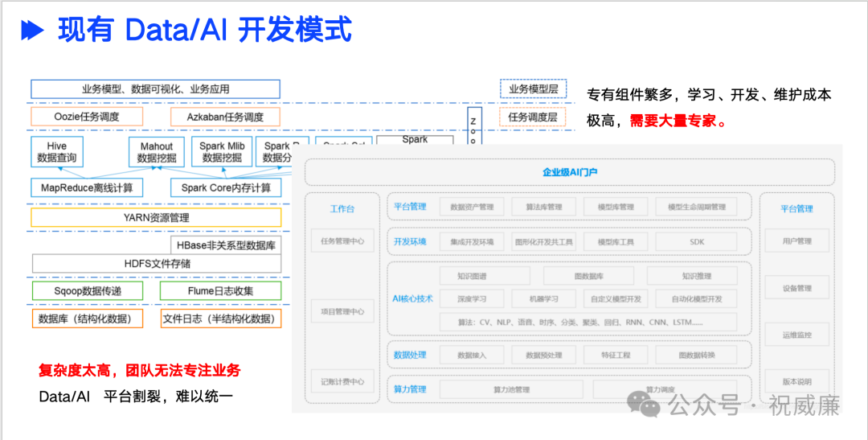Click the Hive 数据查询 box
Viewport: 868px width, 440px height.
pos(56,152)
